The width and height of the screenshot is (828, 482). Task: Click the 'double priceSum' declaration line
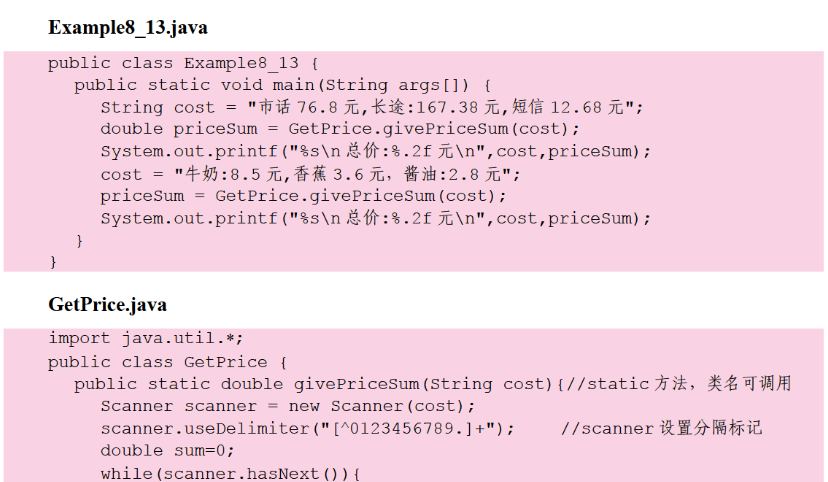tap(339, 129)
